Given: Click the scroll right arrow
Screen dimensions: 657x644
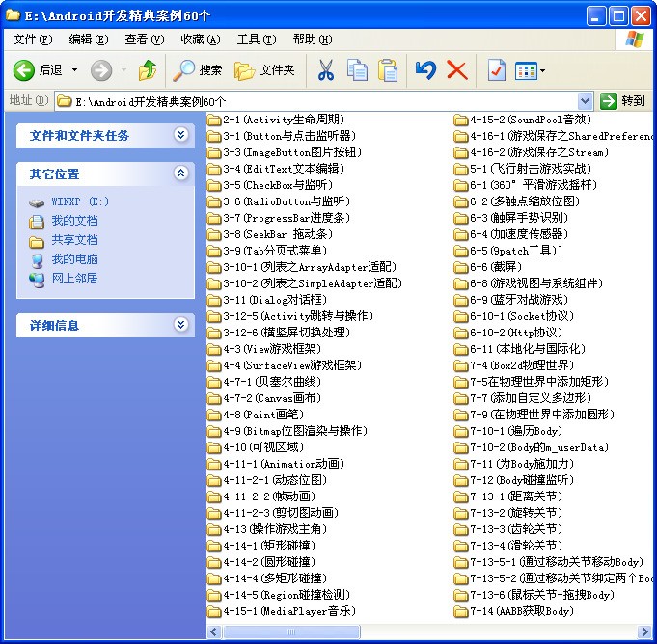Looking at the screenshot, I should pyautogui.click(x=644, y=631).
